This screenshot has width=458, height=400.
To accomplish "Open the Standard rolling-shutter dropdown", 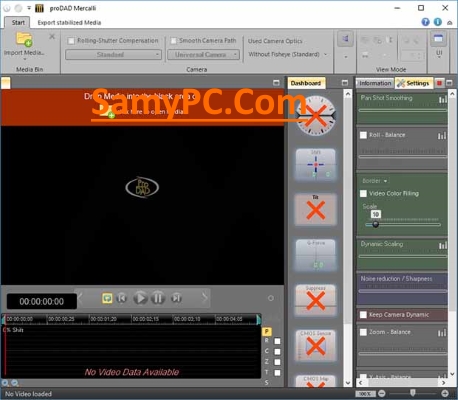I will (x=113, y=54).
